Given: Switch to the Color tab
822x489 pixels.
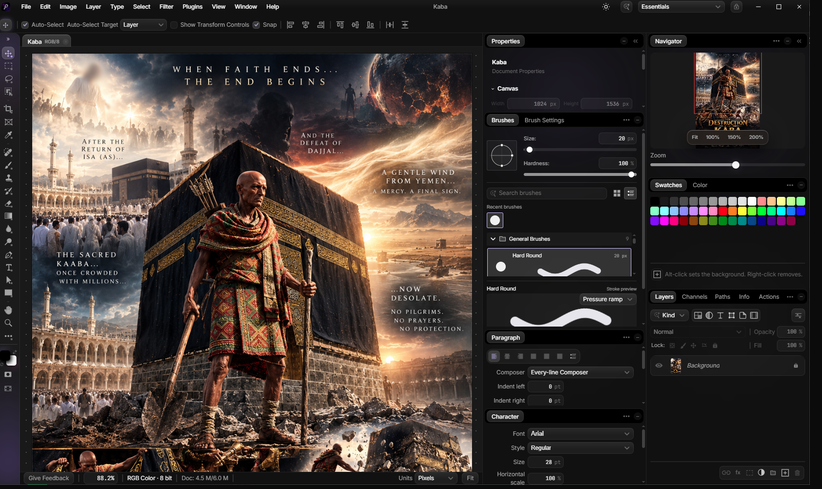Looking at the screenshot, I should pos(700,185).
